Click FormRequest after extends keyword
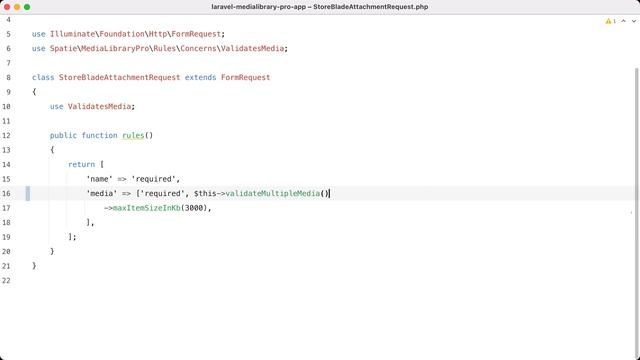This screenshot has width=640, height=360. tap(246, 78)
